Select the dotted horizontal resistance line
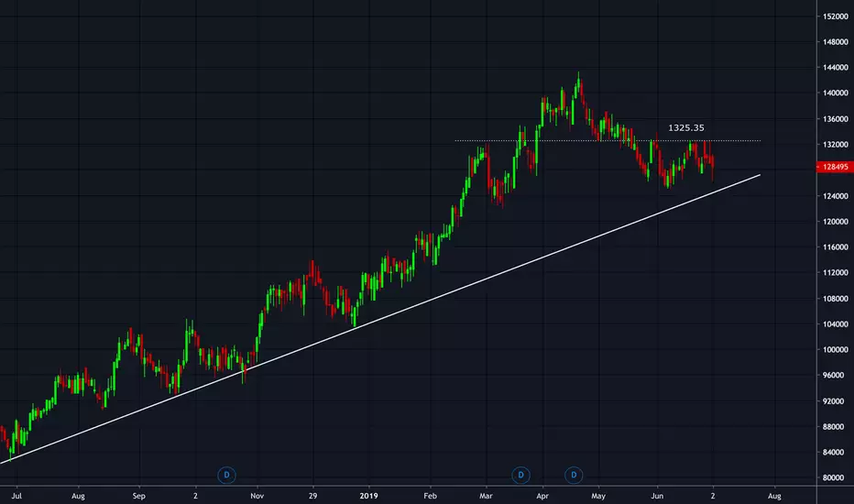The height and width of the screenshot is (504, 854). tap(608, 140)
